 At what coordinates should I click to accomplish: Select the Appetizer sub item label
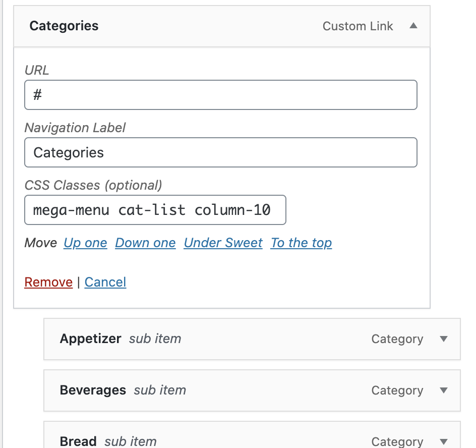(91, 339)
